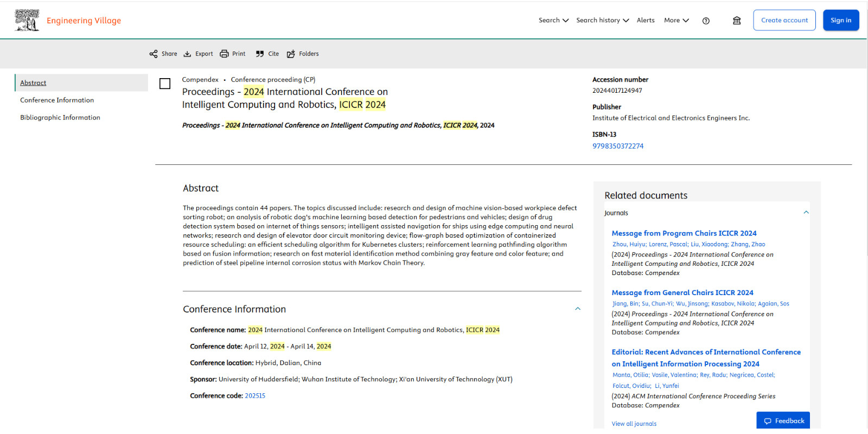
Task: Click the Cite quotation icon
Action: tap(260, 54)
